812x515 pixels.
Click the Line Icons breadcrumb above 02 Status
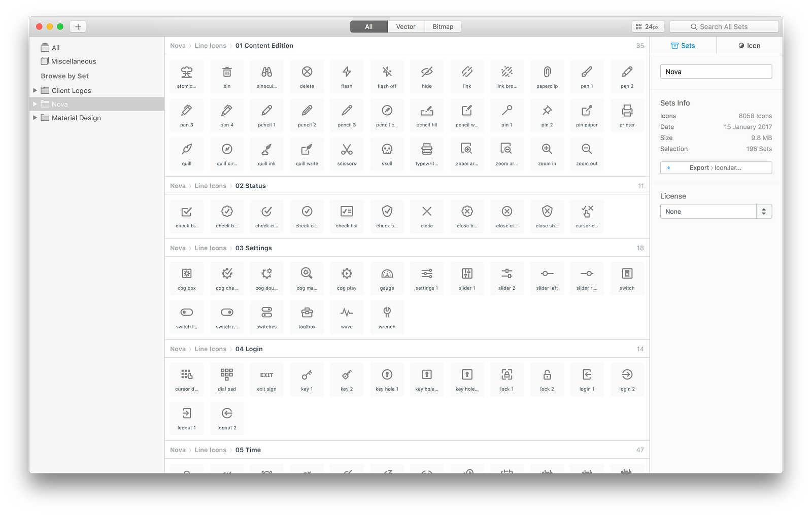[x=211, y=186]
